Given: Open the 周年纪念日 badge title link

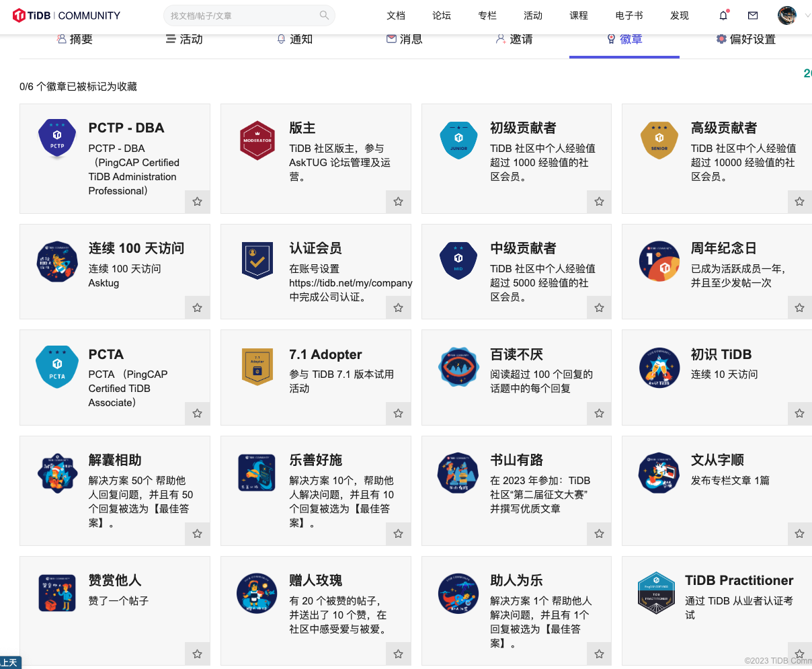Looking at the screenshot, I should tap(724, 248).
